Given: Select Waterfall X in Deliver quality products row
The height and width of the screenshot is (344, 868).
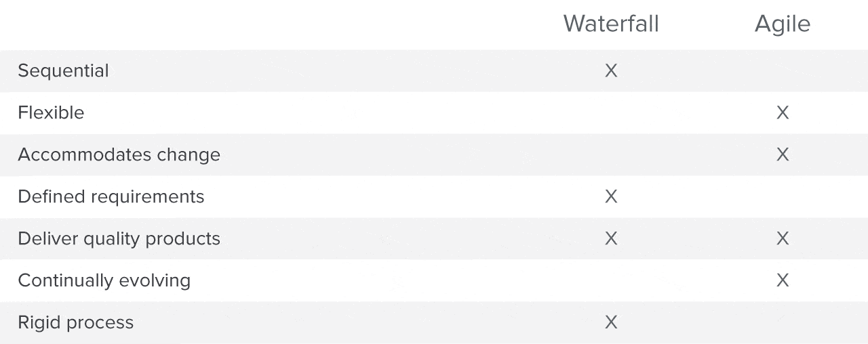Looking at the screenshot, I should coord(611,238).
